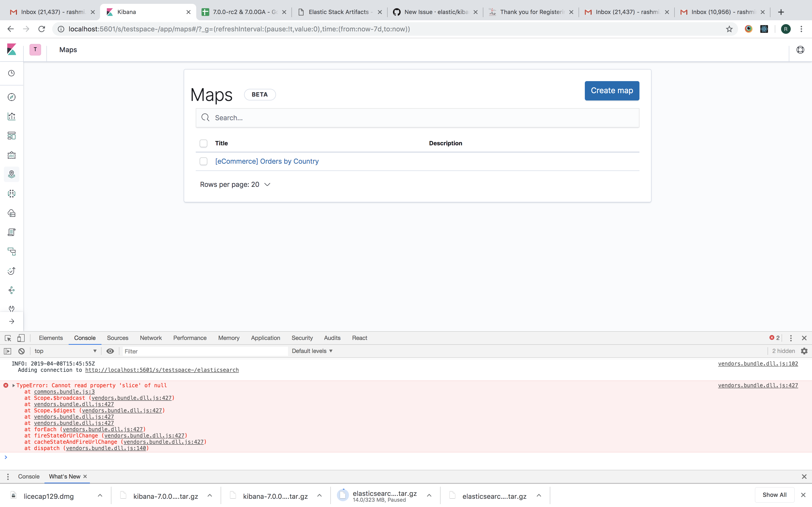The height and width of the screenshot is (507, 812).
Task: Open the Dashboard app
Action: 12,135
